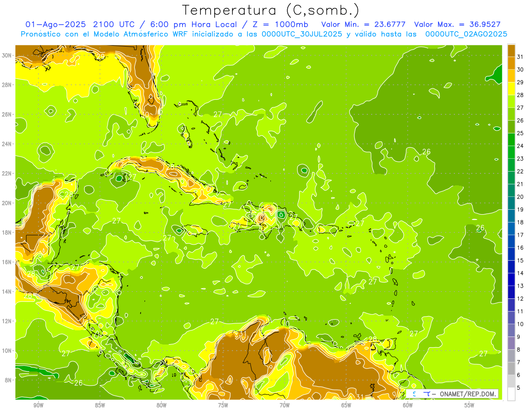
Task: Click the '14N' latitude axis label
Action: click(7, 291)
